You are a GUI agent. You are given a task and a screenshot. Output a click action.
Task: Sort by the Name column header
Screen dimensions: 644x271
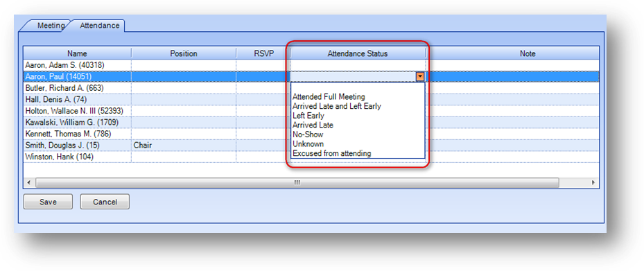click(77, 53)
